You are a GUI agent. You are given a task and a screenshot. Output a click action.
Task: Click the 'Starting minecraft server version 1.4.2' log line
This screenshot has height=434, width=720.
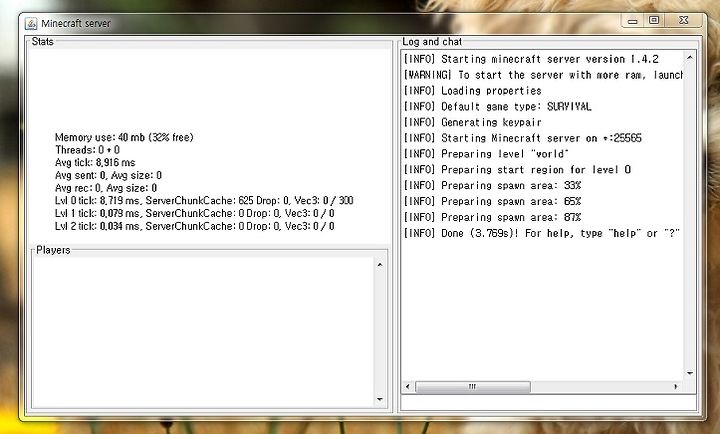[531, 59]
